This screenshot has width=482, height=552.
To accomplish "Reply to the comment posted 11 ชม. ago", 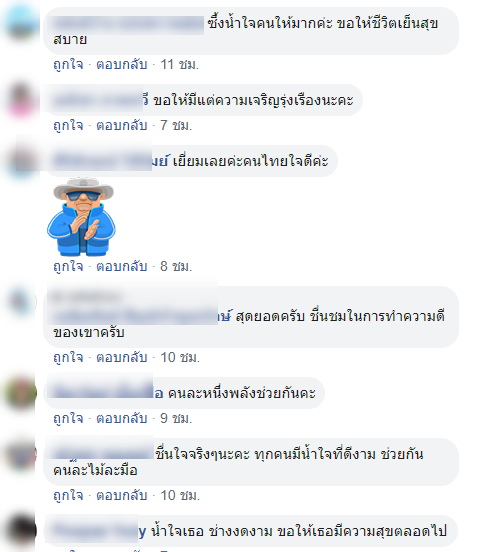I will [121, 65].
